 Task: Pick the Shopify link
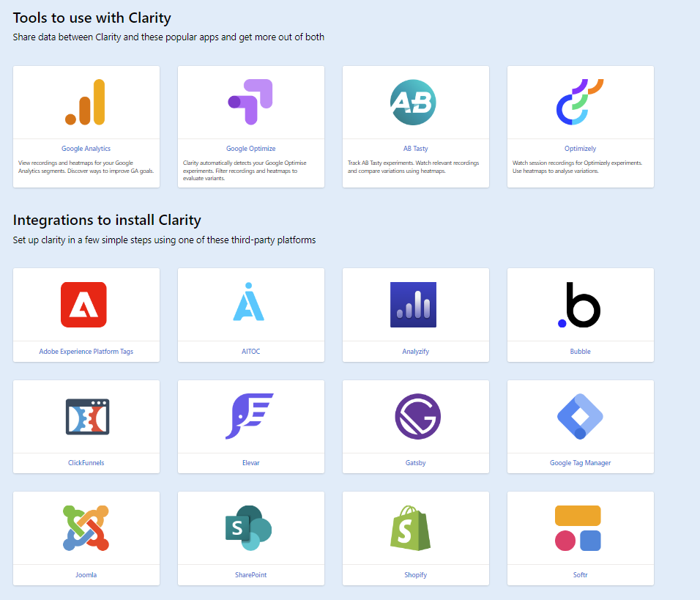[416, 574]
